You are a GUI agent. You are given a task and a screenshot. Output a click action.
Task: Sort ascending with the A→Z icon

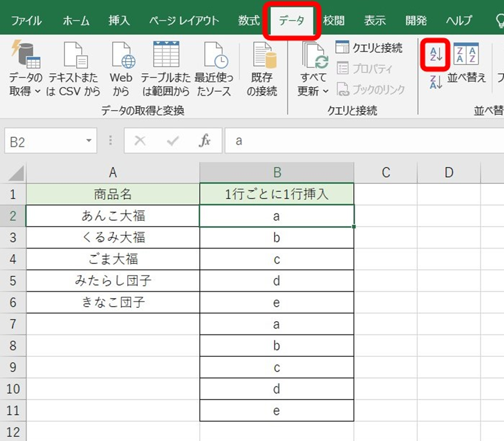click(435, 55)
